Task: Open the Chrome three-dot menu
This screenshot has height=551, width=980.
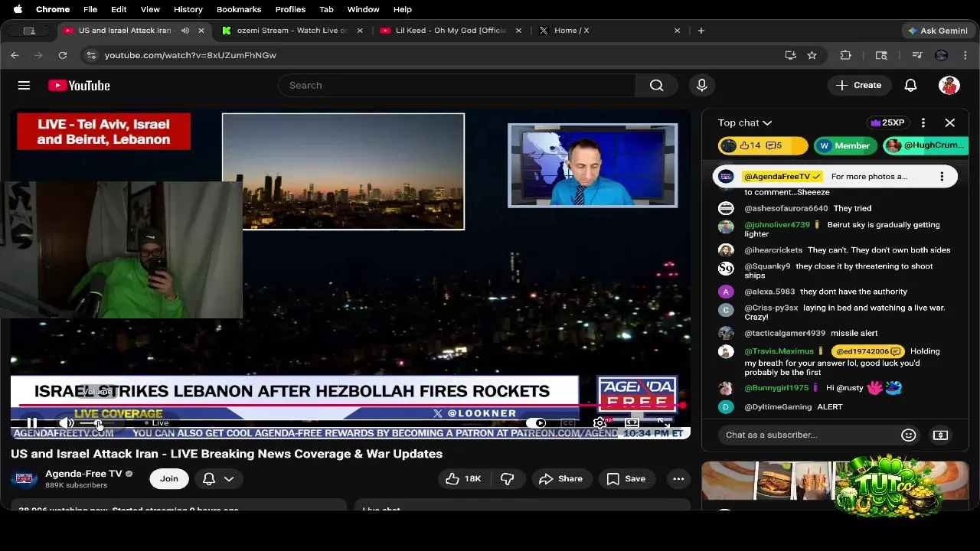Action: pos(965,55)
